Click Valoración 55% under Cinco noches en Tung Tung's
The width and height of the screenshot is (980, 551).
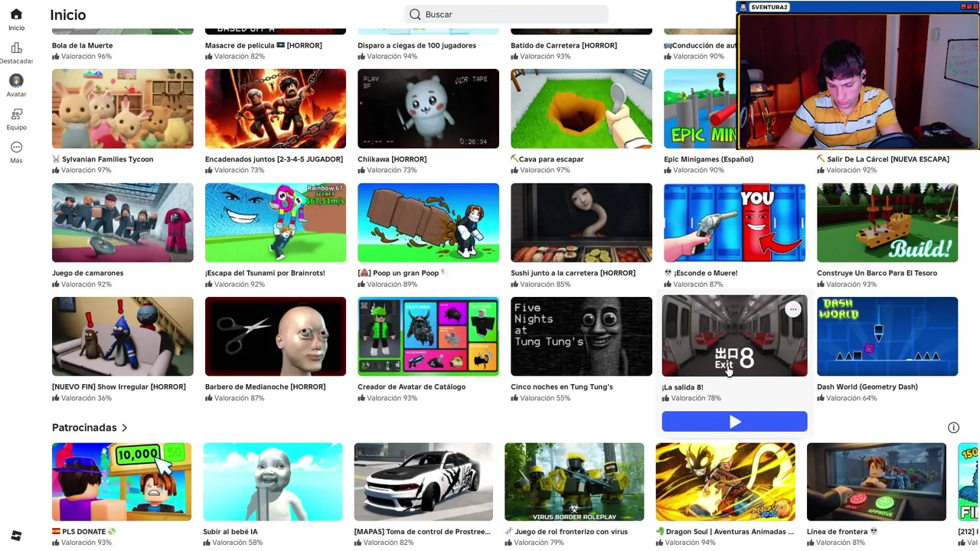[540, 398]
